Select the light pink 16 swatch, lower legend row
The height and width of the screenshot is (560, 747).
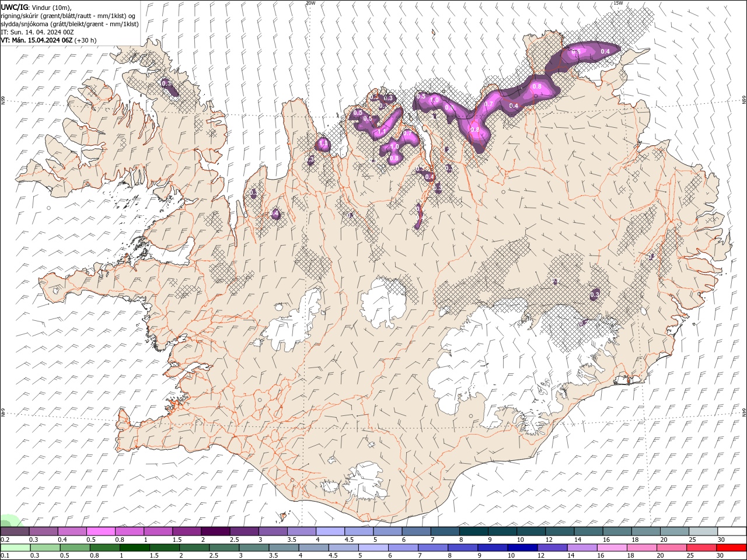coord(612,548)
